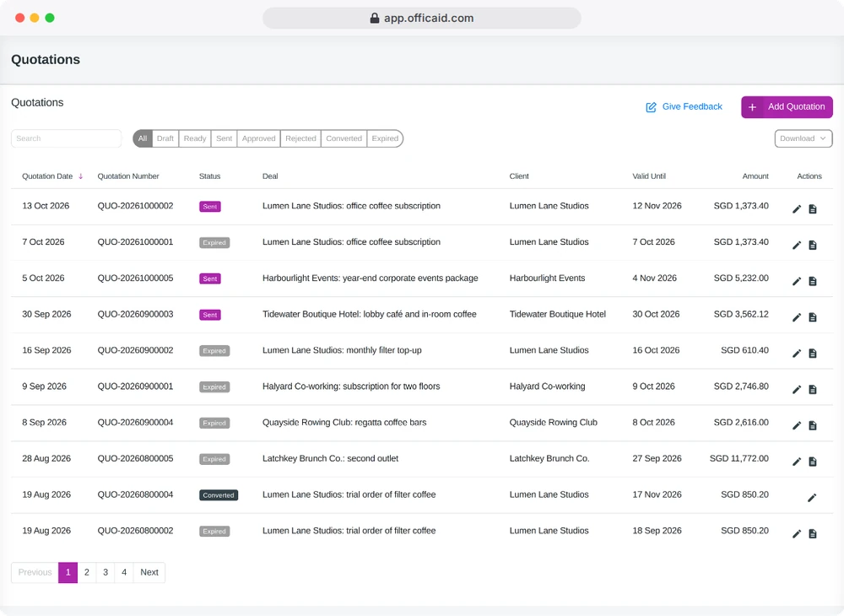Open the Download dropdown

[803, 138]
